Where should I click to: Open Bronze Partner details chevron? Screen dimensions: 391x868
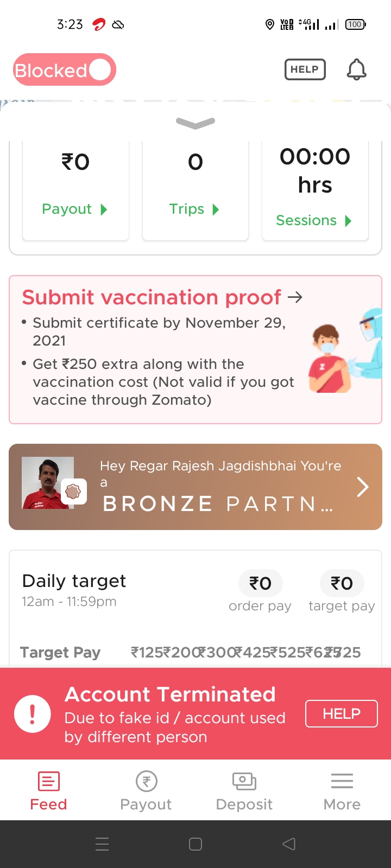(x=363, y=487)
